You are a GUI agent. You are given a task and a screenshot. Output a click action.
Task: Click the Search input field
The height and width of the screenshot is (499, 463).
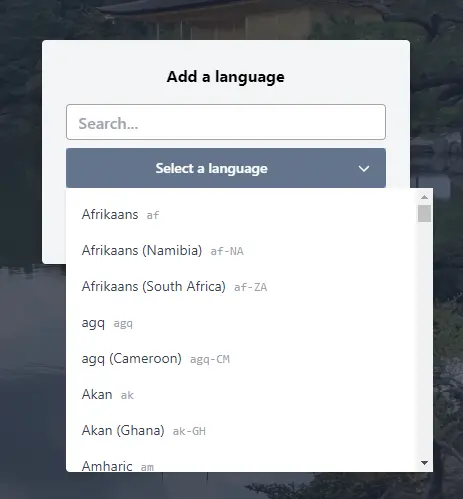[x=226, y=122]
